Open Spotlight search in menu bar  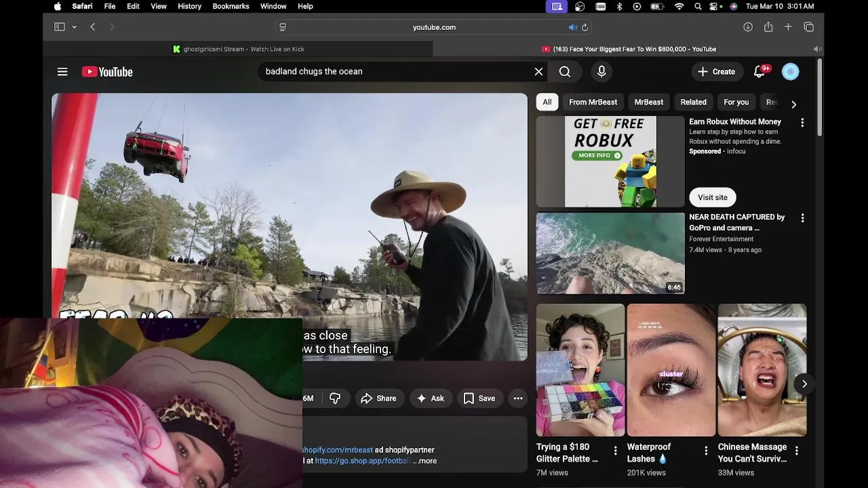coord(698,6)
